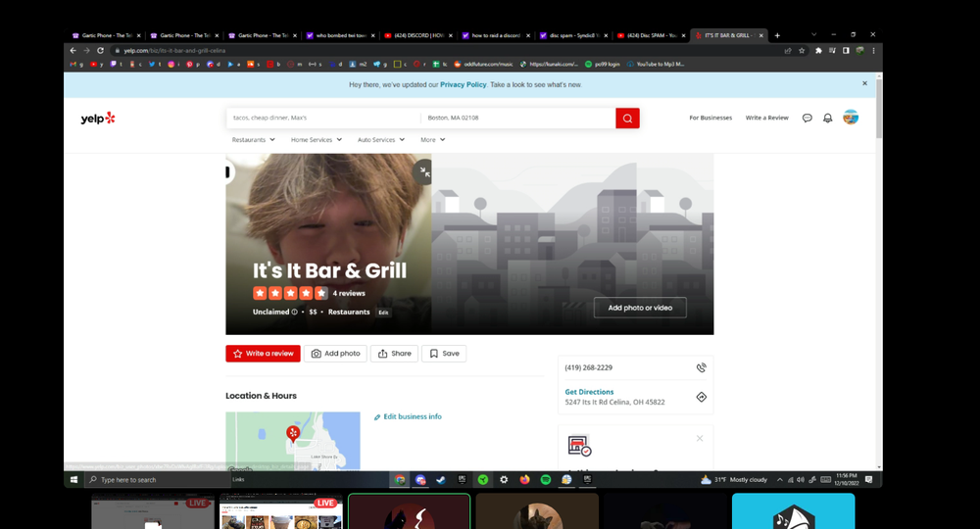This screenshot has height=529, width=980.
Task: Open the messages chat bubble icon
Action: pyautogui.click(x=807, y=119)
